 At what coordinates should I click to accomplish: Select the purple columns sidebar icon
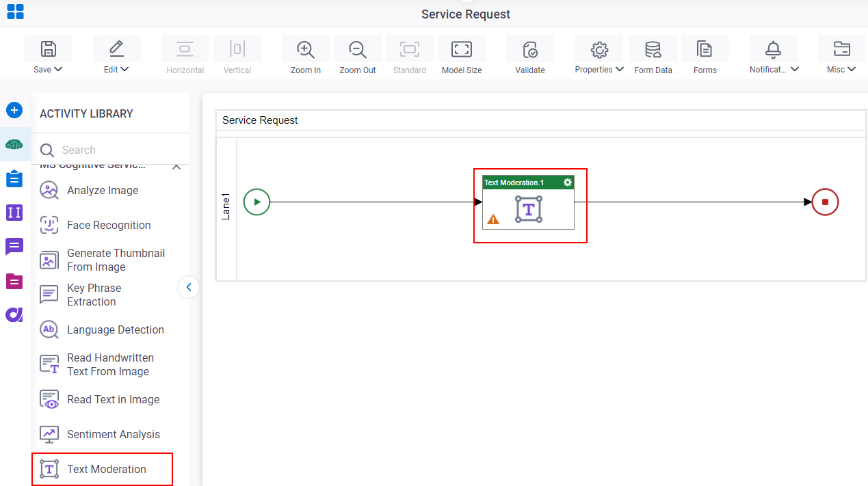(14, 213)
